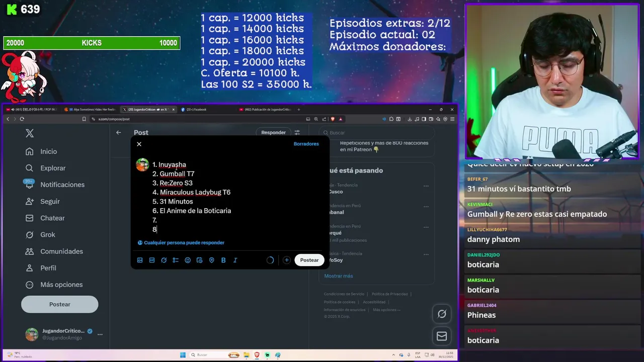Switch to Publicación de JugandorCritico tab

pyautogui.click(x=265, y=109)
